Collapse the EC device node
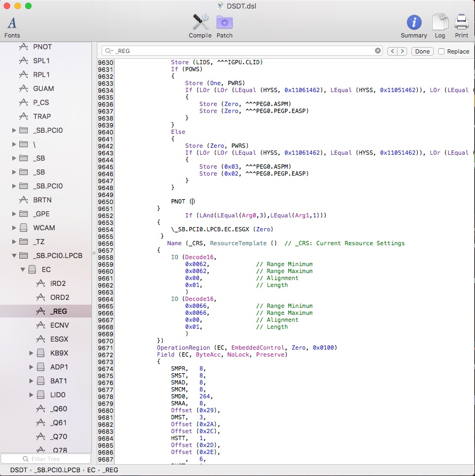475x476 pixels. click(x=23, y=269)
